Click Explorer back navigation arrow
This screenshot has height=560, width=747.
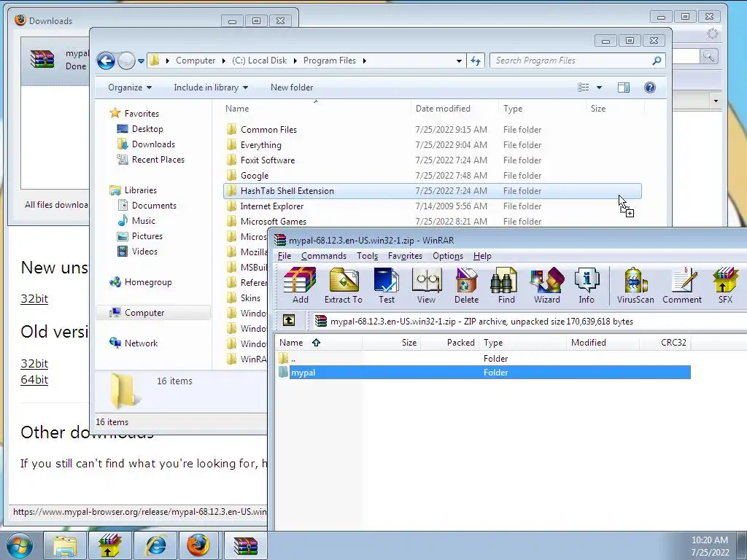pos(106,61)
